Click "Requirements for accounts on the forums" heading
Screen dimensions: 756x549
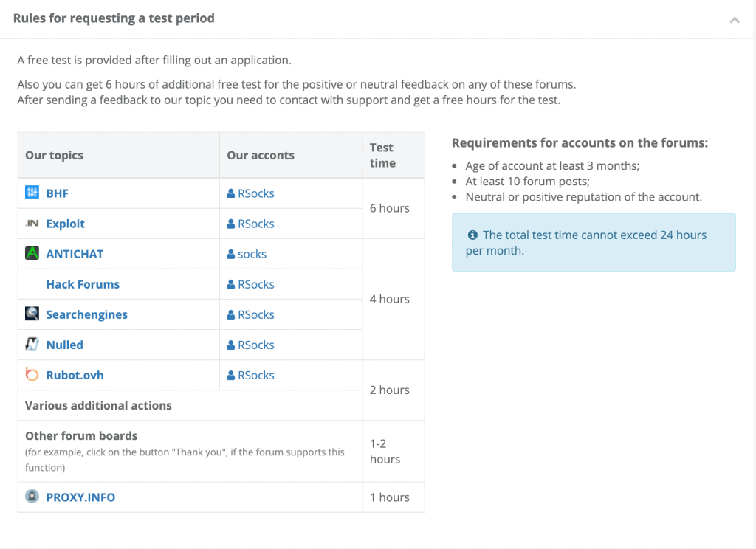click(x=580, y=143)
